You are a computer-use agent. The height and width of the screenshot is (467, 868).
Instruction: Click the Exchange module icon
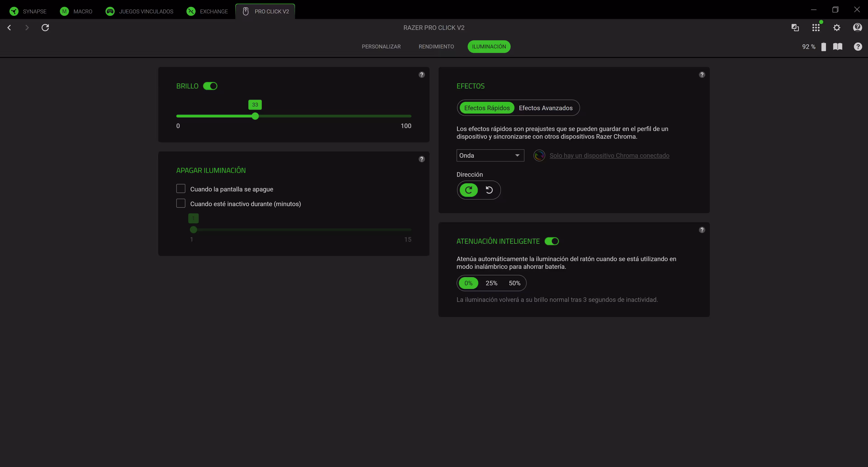click(x=191, y=12)
